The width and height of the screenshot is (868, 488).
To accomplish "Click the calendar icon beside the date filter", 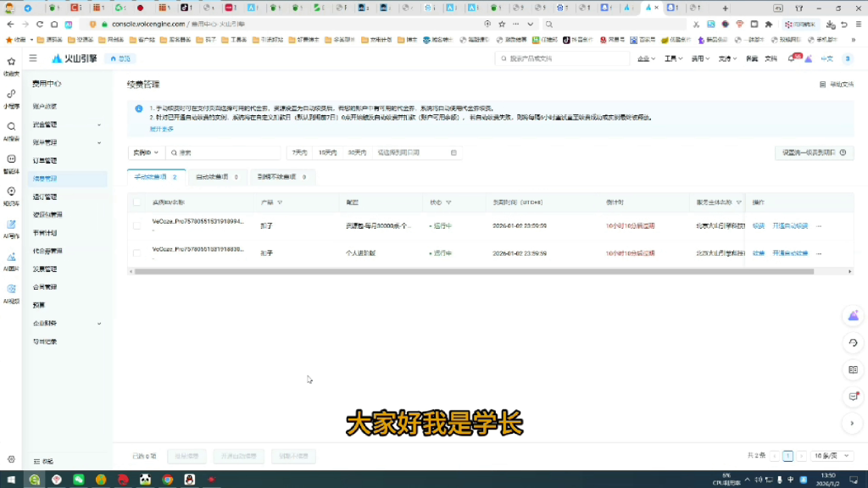I will 455,153.
